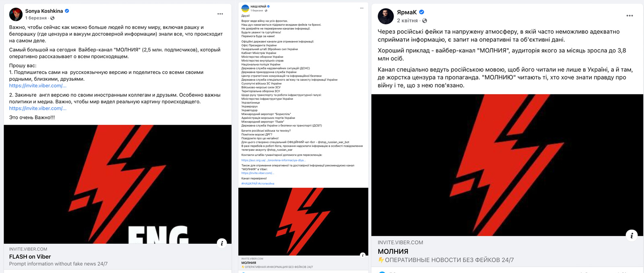Screen dimensions: 644x273
Task: Click the auc.org.ua link in НАШ КРАЙ post
Action: [x=273, y=160]
